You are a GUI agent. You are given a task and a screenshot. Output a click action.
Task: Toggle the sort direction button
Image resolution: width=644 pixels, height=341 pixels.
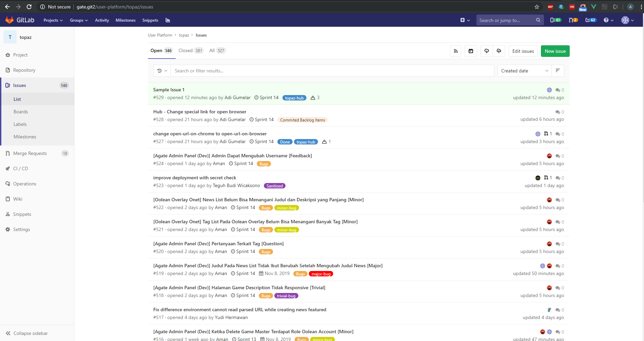pos(558,71)
